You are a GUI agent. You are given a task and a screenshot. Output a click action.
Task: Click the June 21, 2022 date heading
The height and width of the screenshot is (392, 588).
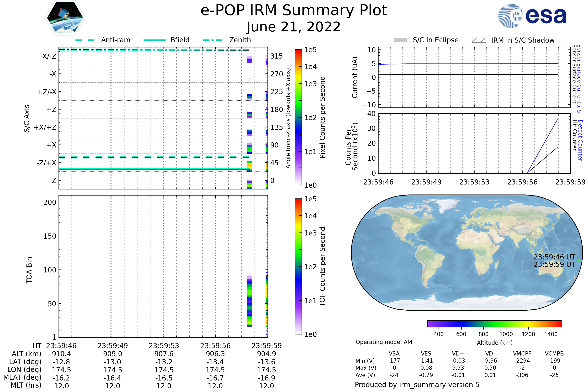pyautogui.click(x=294, y=27)
